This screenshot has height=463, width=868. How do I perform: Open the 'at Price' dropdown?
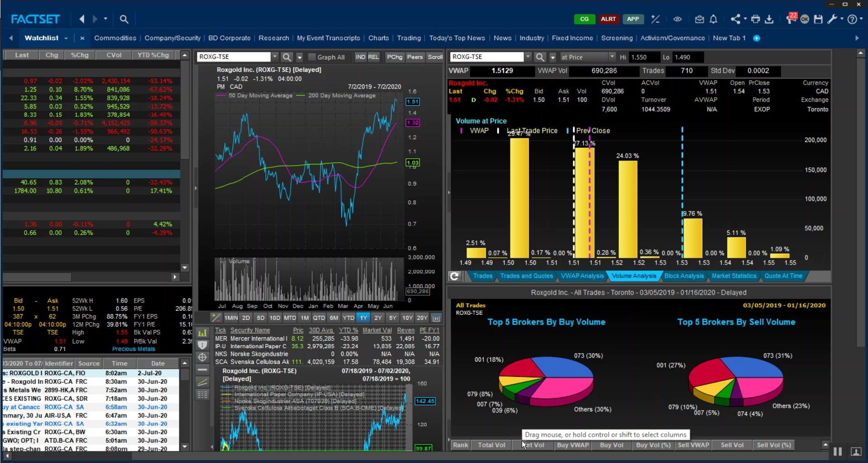tap(588, 57)
